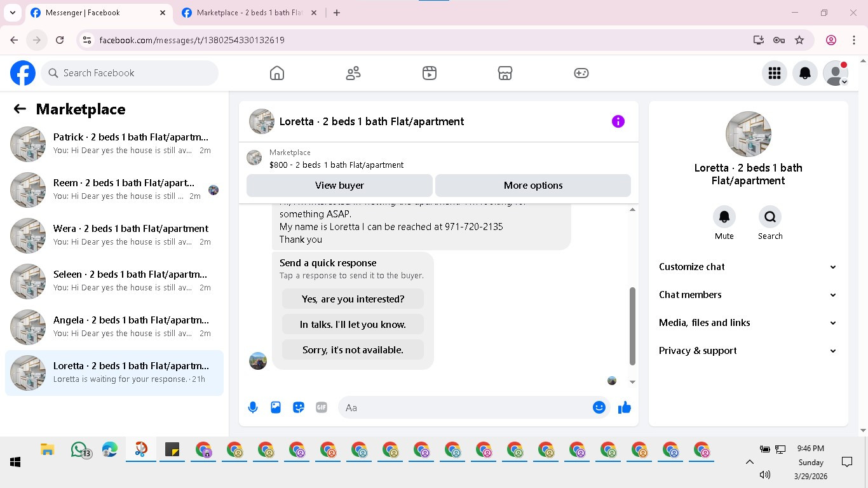Image resolution: width=868 pixels, height=488 pixels.
Task: Open File Explorer from the taskbar
Action: tap(47, 450)
